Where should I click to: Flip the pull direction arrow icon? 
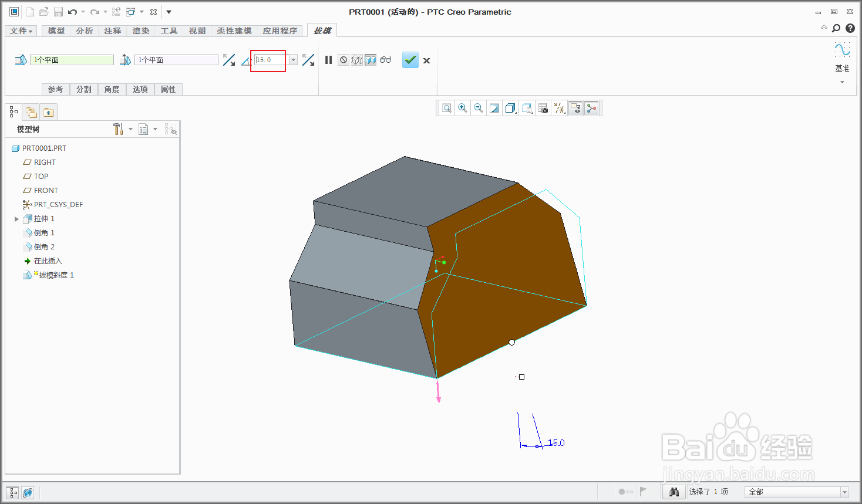(x=229, y=60)
